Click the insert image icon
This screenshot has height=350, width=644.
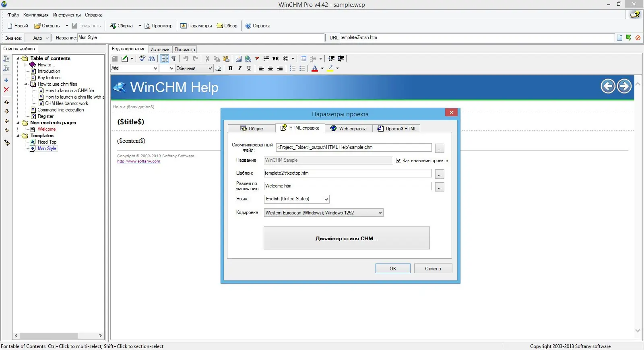(239, 58)
